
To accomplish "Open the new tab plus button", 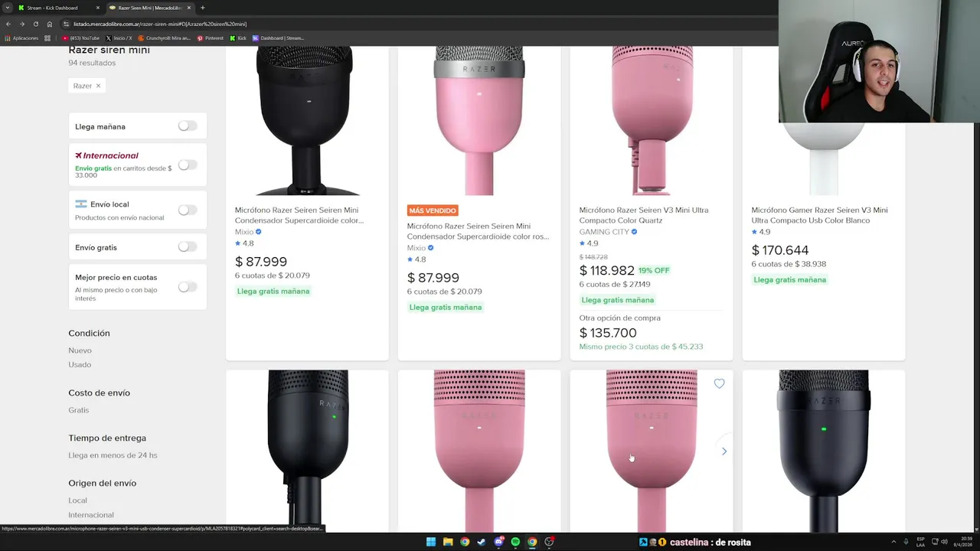I will click(x=202, y=8).
